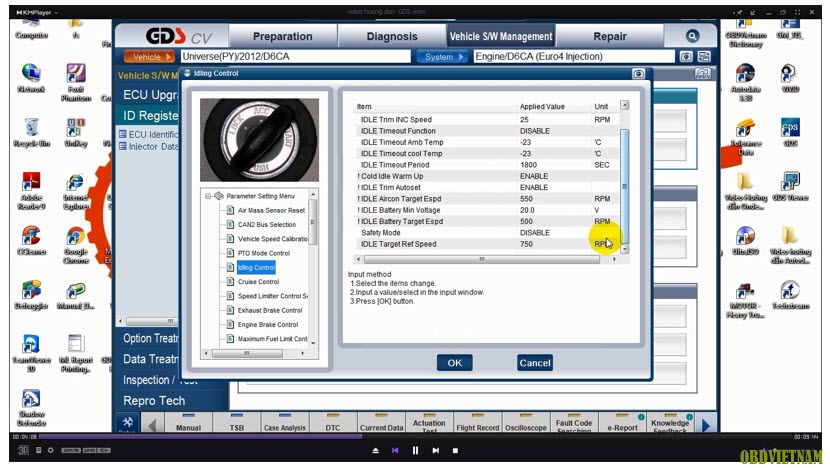Click the eject open-file button in KMPlayer
The width and height of the screenshot is (830, 468).
tap(375, 451)
